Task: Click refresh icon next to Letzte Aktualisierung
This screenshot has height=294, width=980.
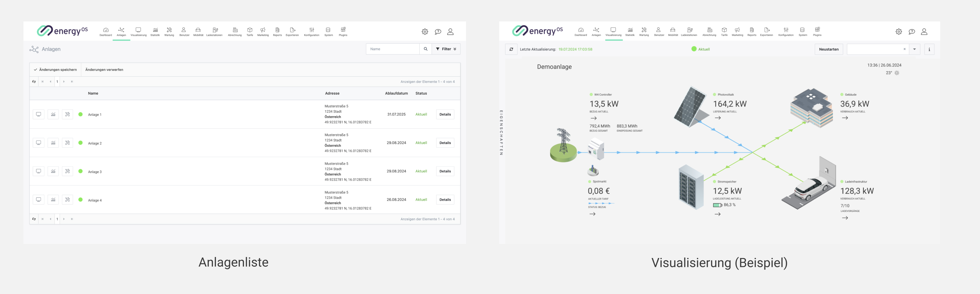Action: coord(511,50)
